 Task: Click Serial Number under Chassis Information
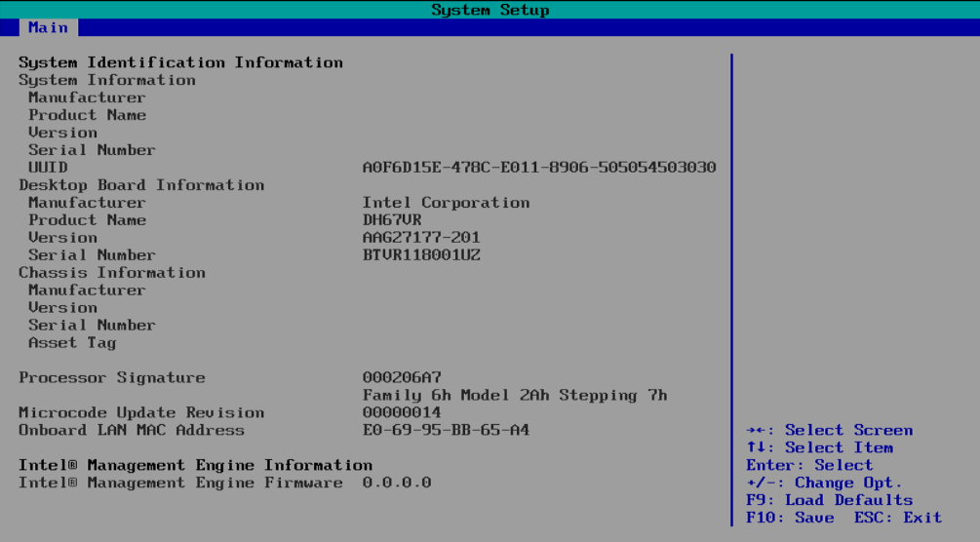pos(92,325)
